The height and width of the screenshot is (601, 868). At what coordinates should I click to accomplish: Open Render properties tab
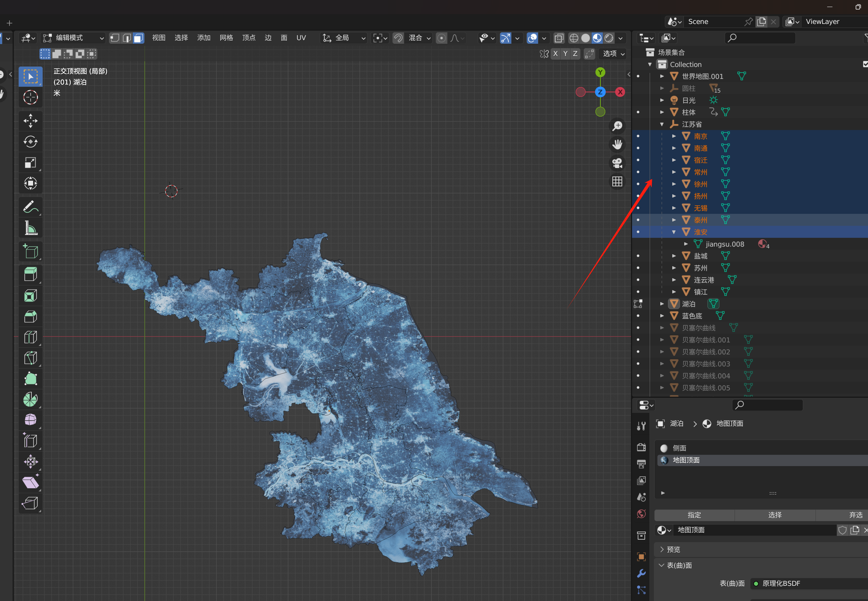(641, 447)
